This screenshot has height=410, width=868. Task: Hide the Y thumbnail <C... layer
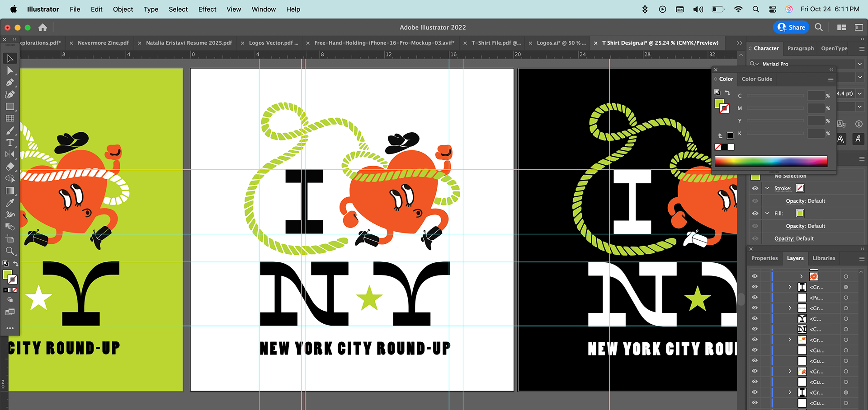click(755, 318)
